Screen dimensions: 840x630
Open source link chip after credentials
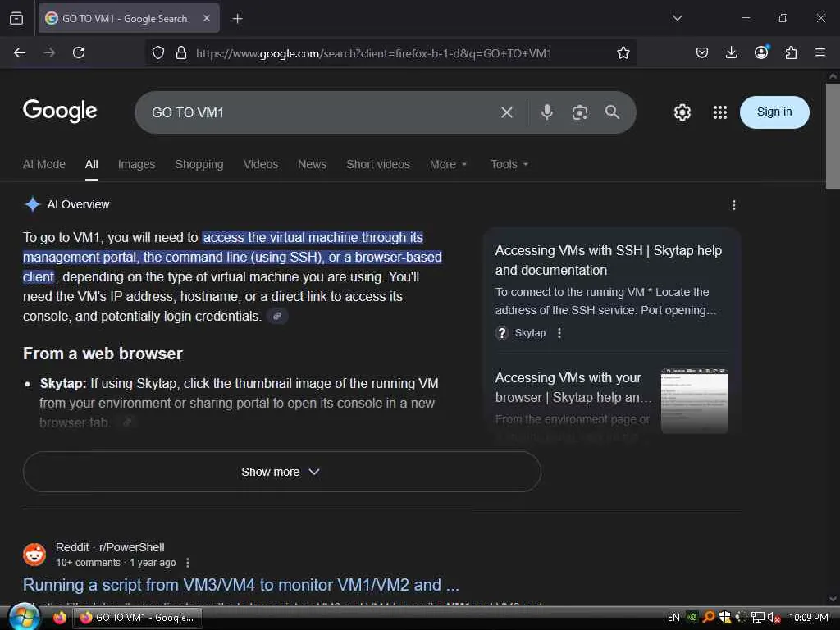click(277, 316)
